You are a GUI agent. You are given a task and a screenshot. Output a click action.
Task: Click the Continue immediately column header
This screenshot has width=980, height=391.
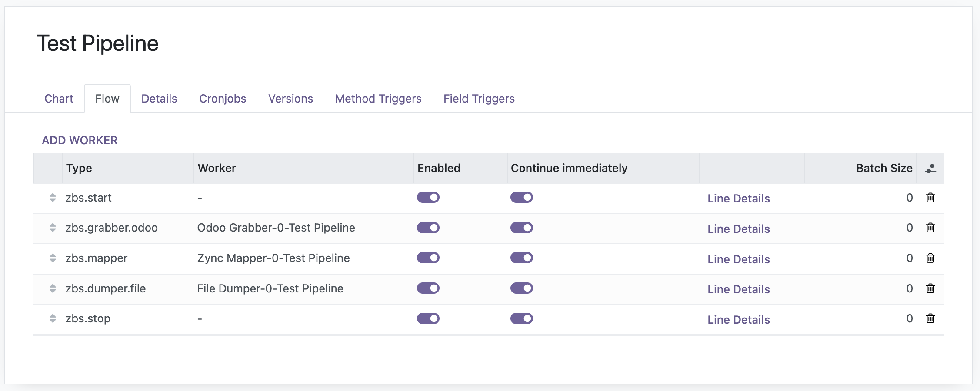click(x=603, y=168)
